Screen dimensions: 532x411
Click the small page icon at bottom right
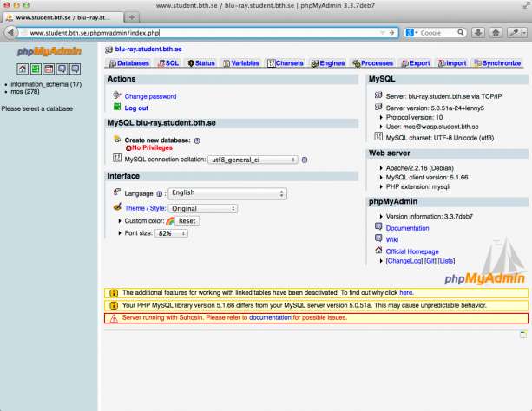pos(523,335)
